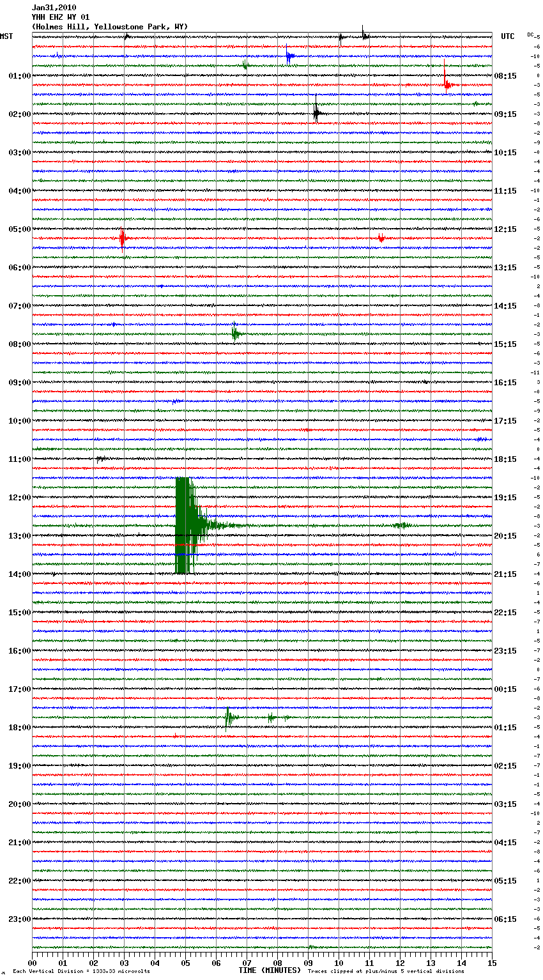The image size is (543, 980).
Task: Click the large clipped green seismic event
Action: (183, 525)
